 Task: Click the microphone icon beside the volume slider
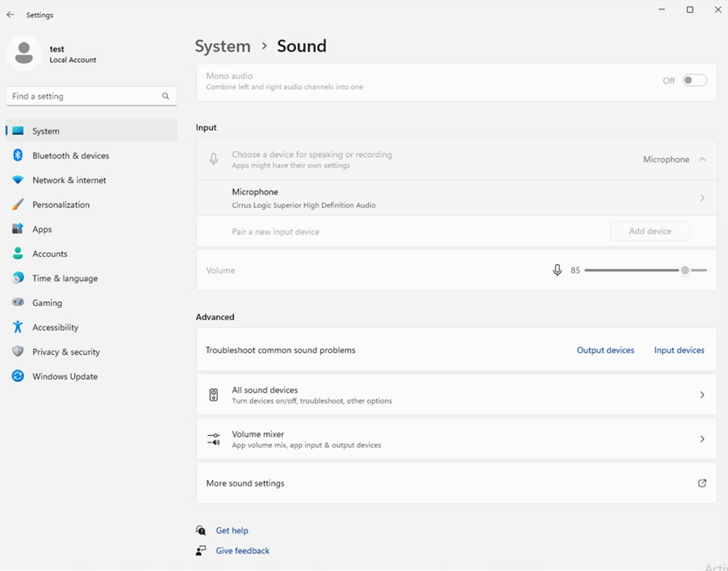tap(557, 270)
